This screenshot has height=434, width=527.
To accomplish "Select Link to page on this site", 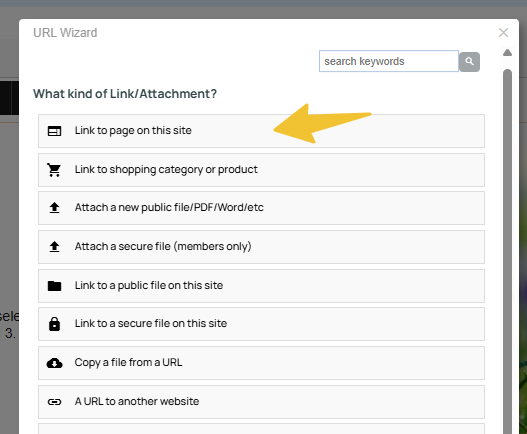I will click(x=261, y=131).
